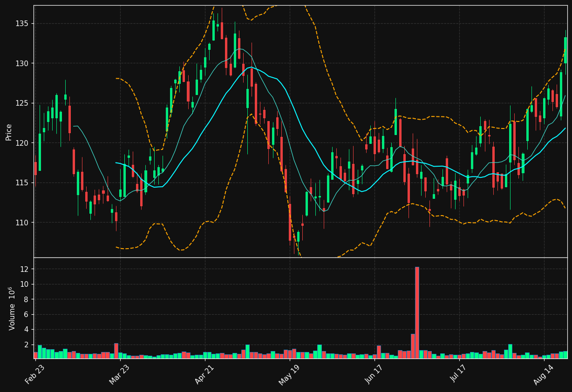Click the Price axis title

pos(9,132)
